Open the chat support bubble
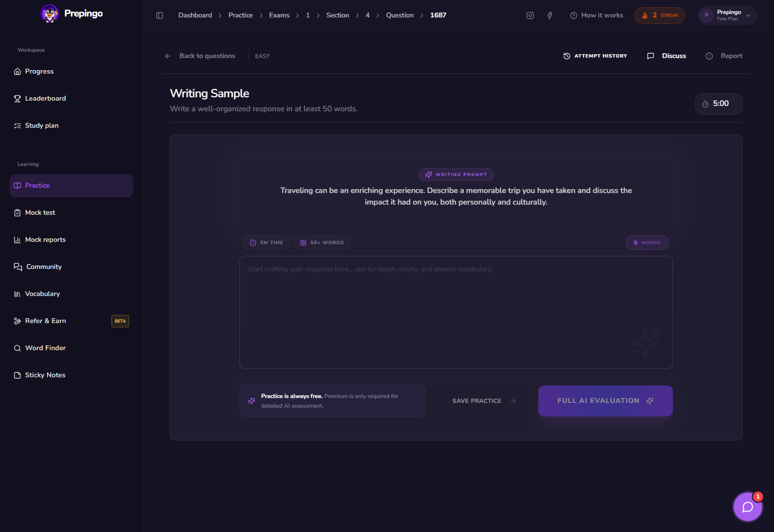 pyautogui.click(x=748, y=507)
